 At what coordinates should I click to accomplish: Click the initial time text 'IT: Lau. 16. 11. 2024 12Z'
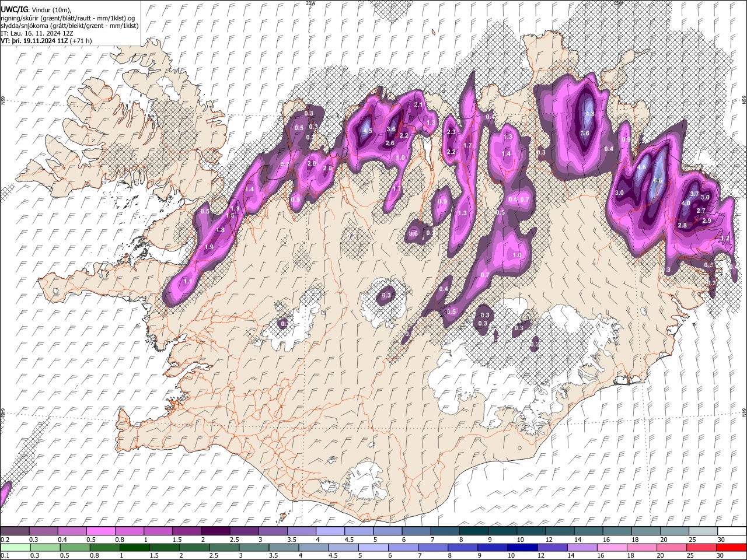[x=37, y=33]
